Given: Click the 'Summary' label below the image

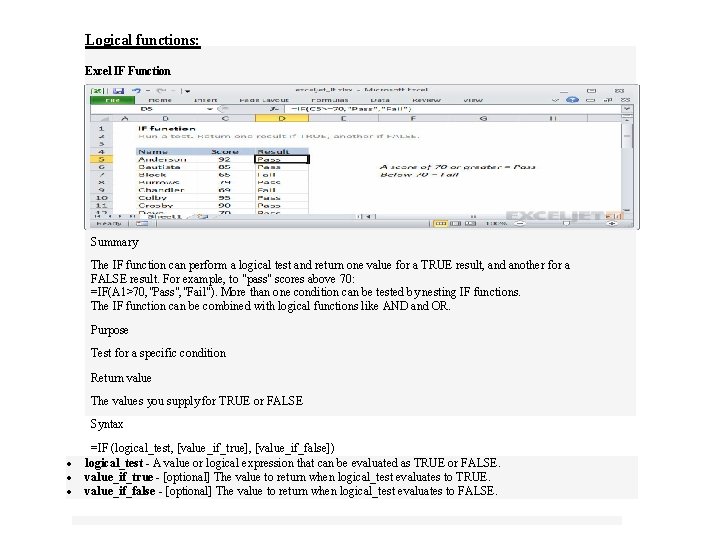Looking at the screenshot, I should coord(114,242).
